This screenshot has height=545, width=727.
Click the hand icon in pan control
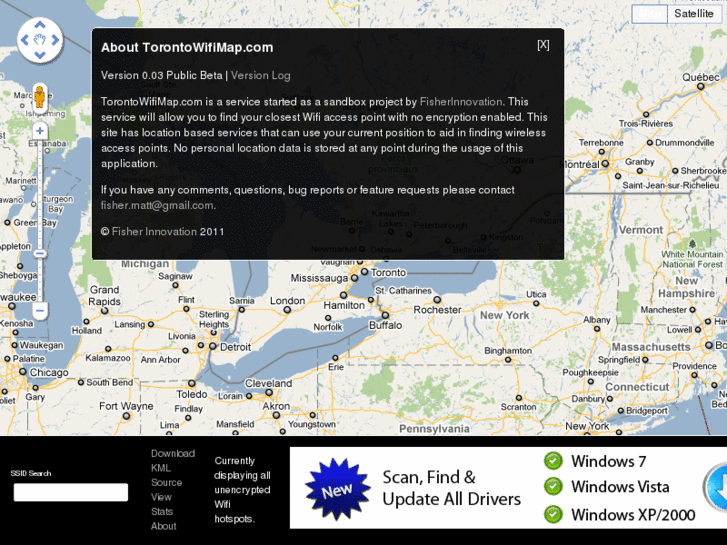click(x=40, y=40)
